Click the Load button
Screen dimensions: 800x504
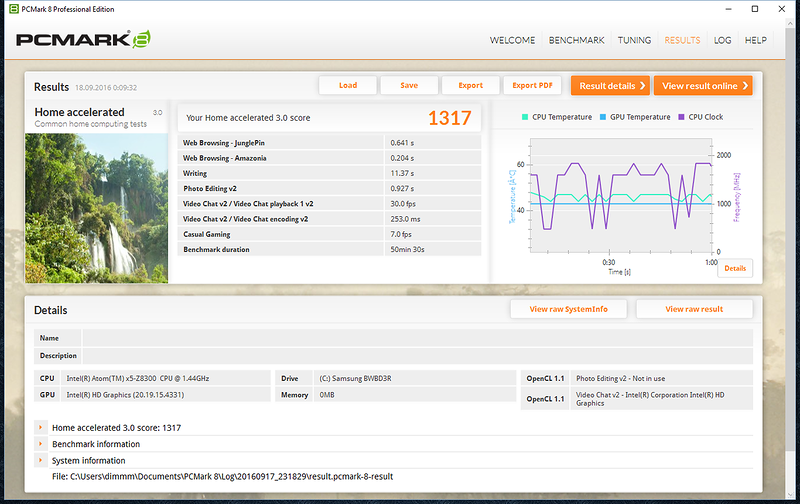click(x=348, y=85)
